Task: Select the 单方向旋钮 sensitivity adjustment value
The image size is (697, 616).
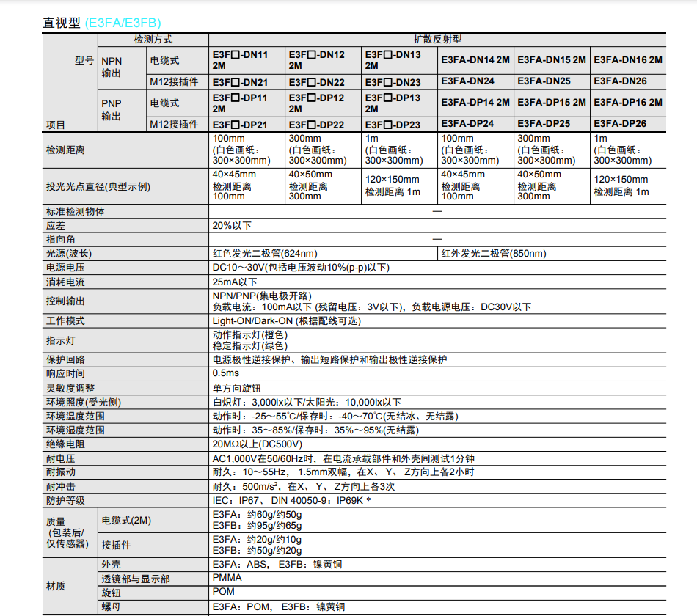Action: (237, 388)
